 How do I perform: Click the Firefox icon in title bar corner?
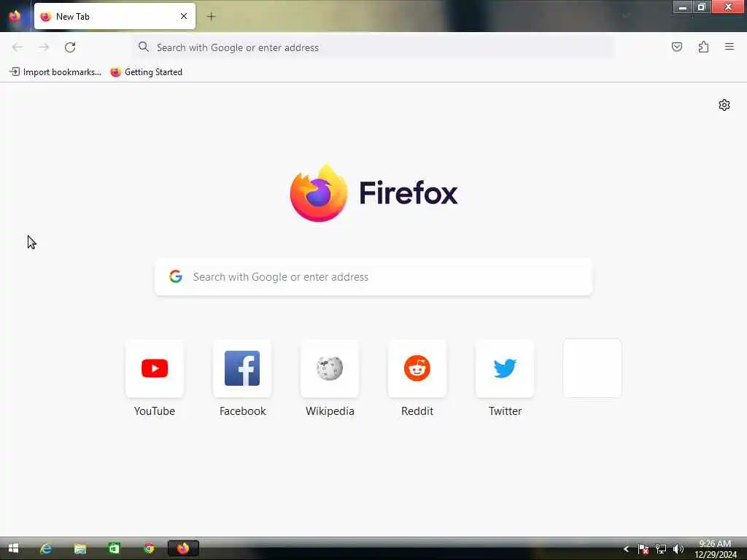click(15, 16)
